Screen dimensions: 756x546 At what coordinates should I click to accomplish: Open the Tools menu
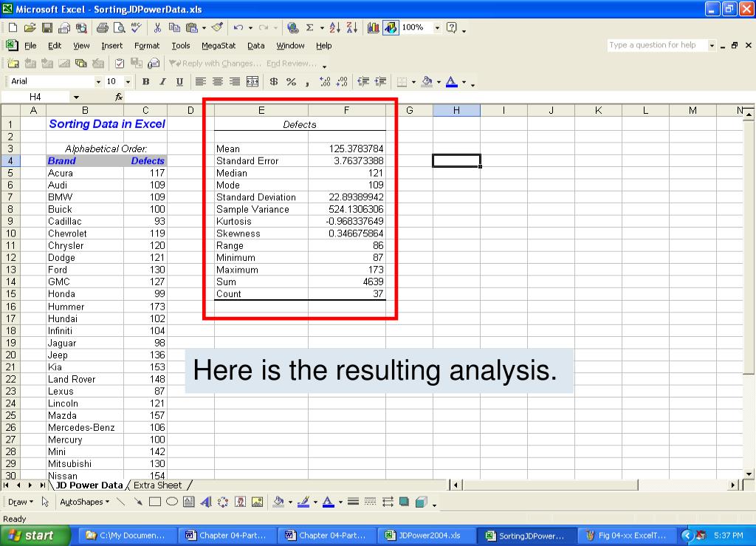(x=181, y=45)
